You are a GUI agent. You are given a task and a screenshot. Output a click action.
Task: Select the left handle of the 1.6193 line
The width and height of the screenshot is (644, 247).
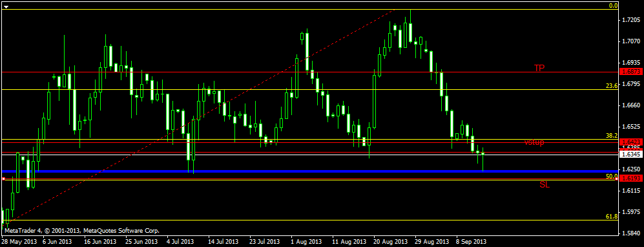3,178
